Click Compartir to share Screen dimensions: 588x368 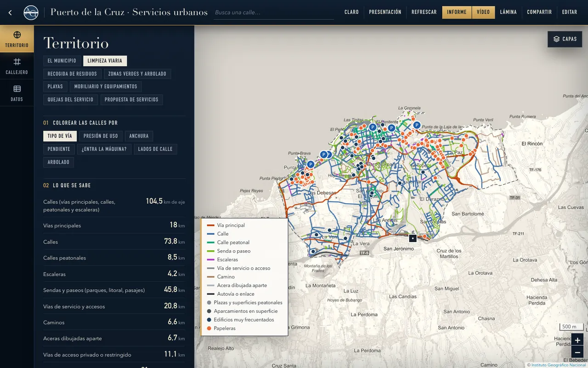coord(539,12)
